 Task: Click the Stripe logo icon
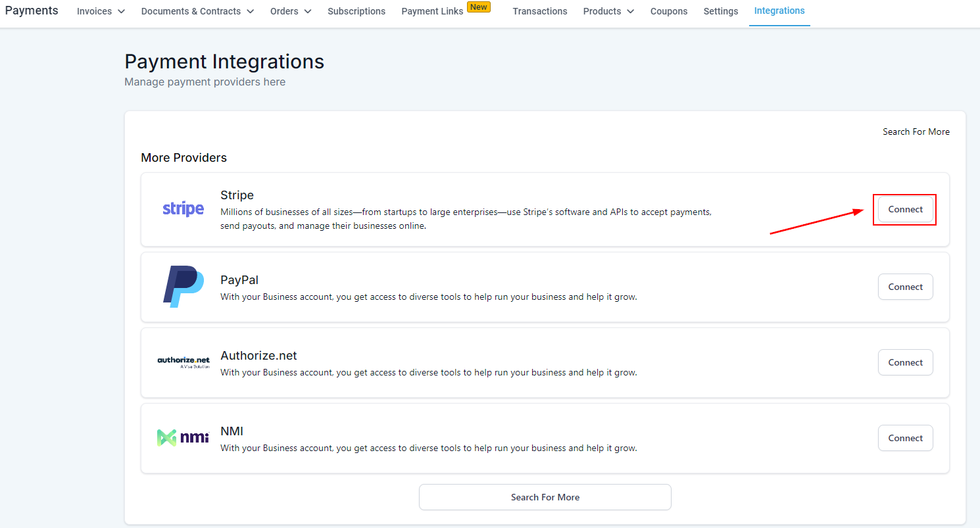(183, 209)
